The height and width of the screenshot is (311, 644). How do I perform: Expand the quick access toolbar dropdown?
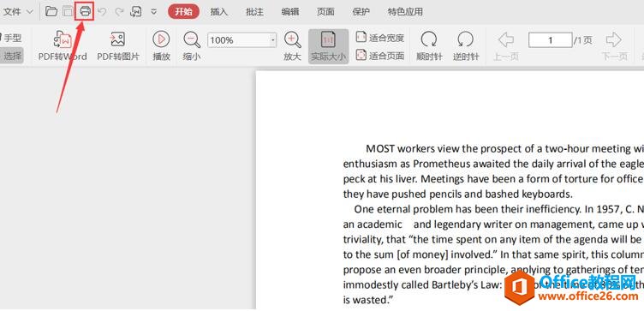pyautogui.click(x=153, y=11)
